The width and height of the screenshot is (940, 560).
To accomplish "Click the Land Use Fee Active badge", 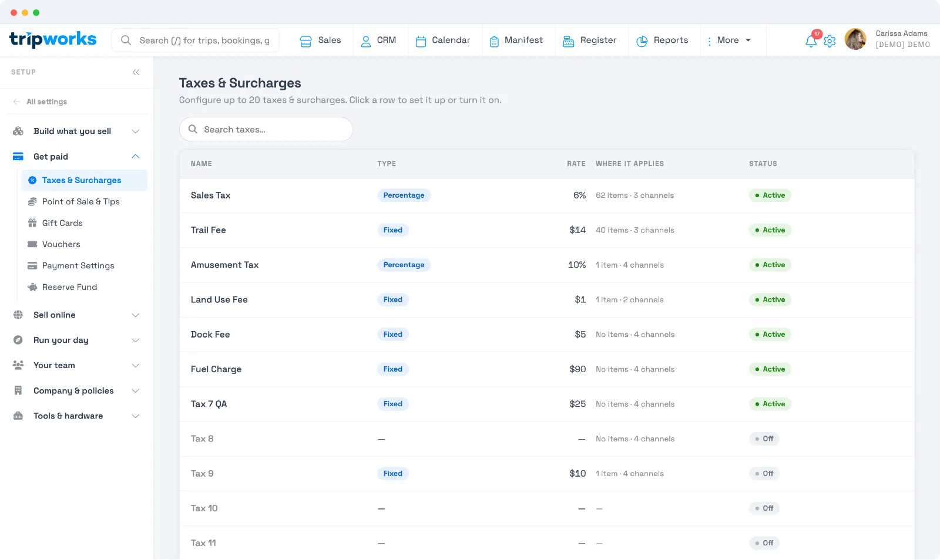I will coord(770,300).
